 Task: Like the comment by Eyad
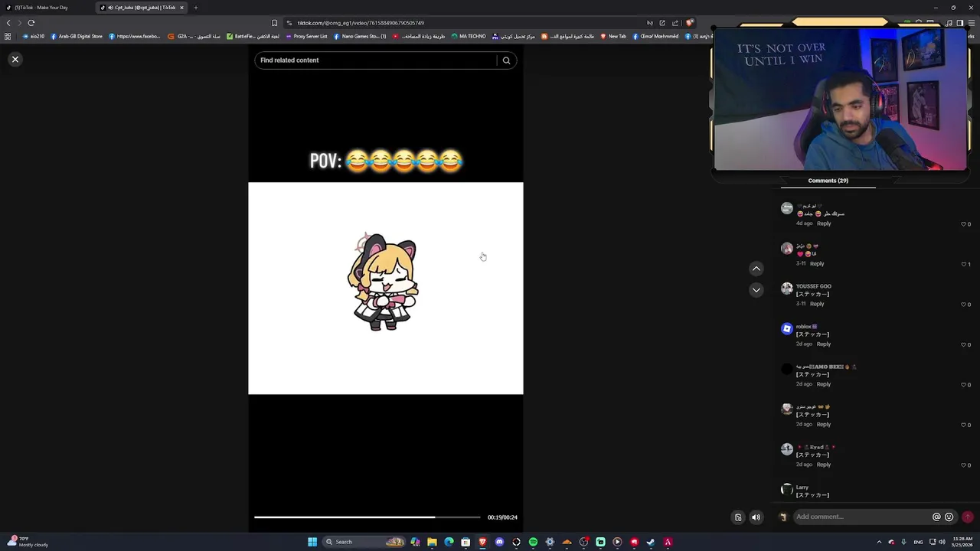pyautogui.click(x=963, y=465)
